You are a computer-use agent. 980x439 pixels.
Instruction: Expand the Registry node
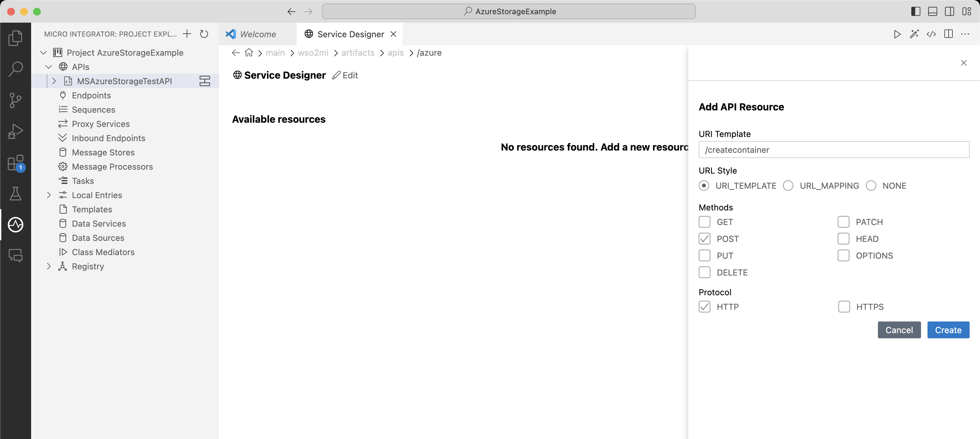48,266
